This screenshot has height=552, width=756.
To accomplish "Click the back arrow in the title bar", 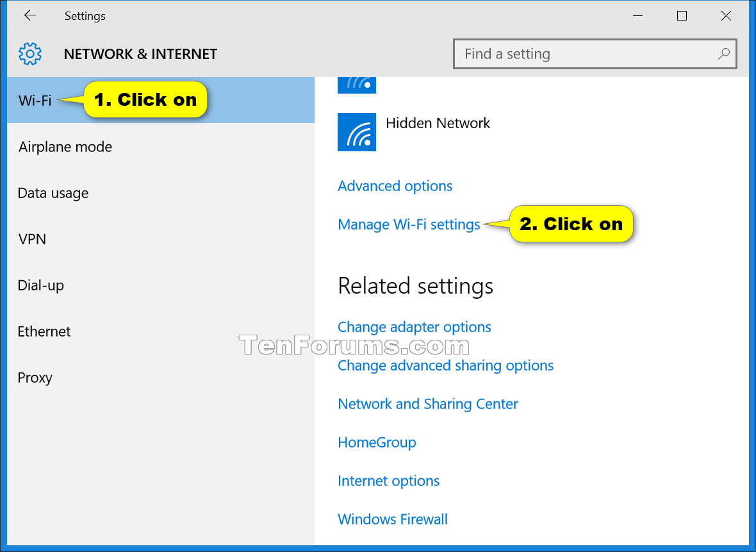I will [30, 15].
